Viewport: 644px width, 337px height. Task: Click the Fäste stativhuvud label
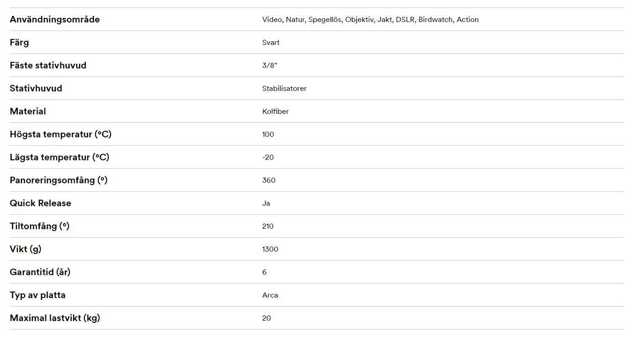48,66
